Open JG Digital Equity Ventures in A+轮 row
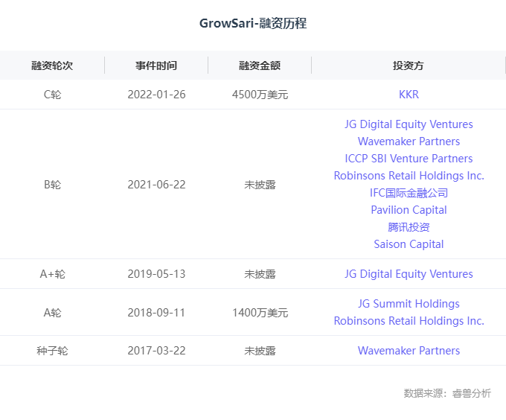The image size is (506, 420). [x=409, y=274]
